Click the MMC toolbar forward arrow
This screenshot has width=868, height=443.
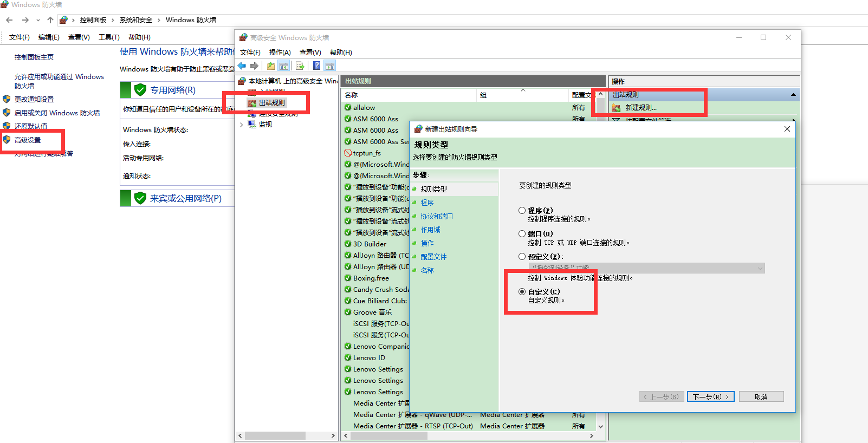(x=254, y=66)
